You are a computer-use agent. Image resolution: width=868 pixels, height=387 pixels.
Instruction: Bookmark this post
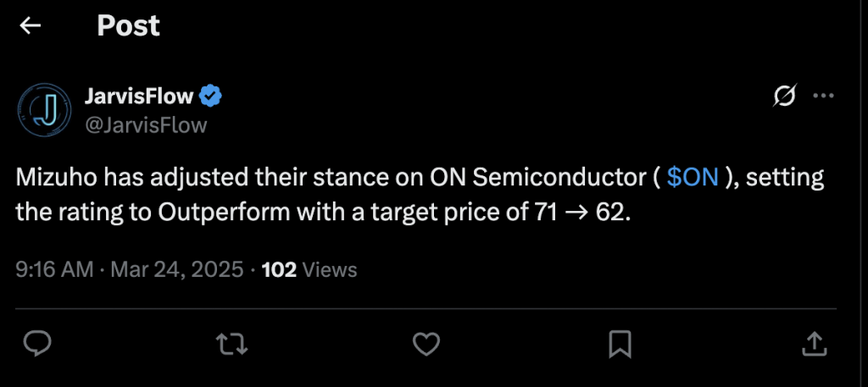point(620,345)
